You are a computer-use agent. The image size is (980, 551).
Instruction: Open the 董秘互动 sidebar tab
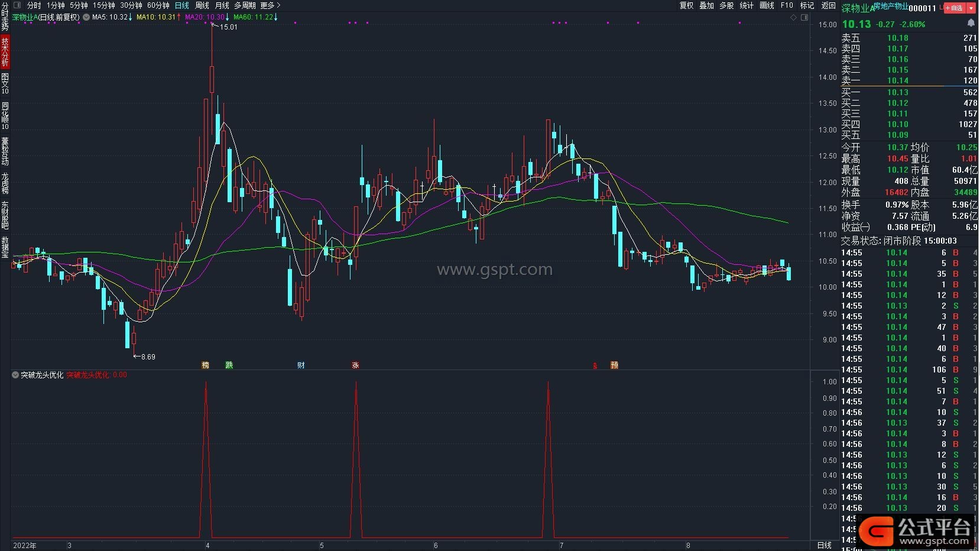pos(5,151)
